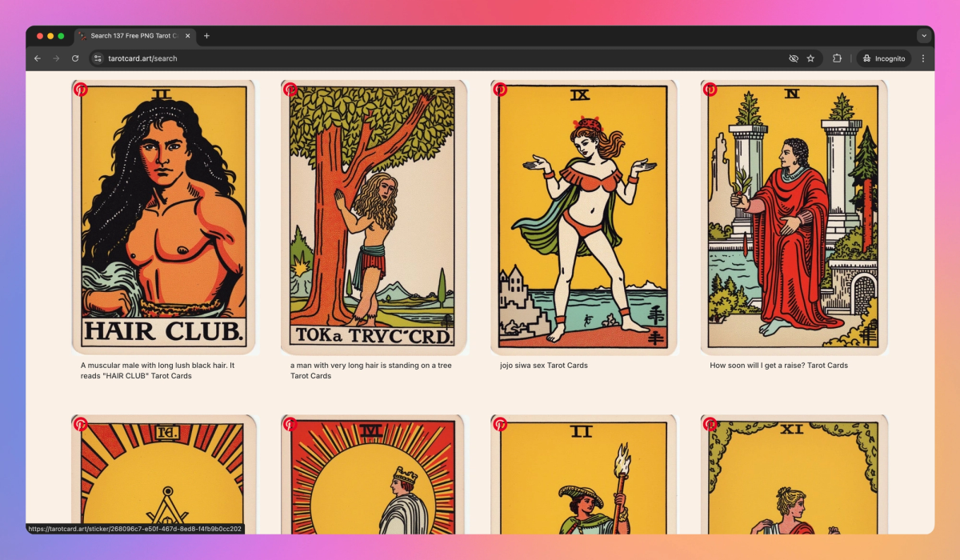Image resolution: width=960 pixels, height=560 pixels.
Task: Go back to the previous page
Action: pyautogui.click(x=37, y=58)
